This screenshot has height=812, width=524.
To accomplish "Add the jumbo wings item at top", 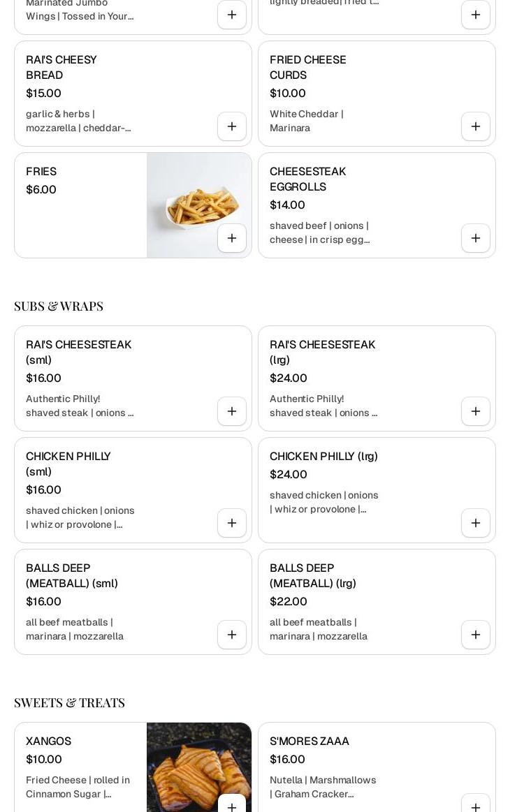I will [232, 15].
